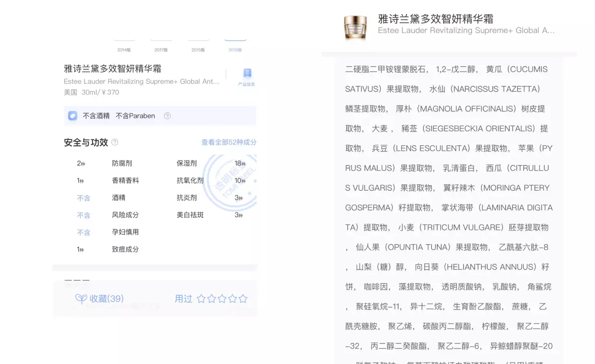Select the 香精香料 row label
The image size is (595, 364).
[x=125, y=180]
